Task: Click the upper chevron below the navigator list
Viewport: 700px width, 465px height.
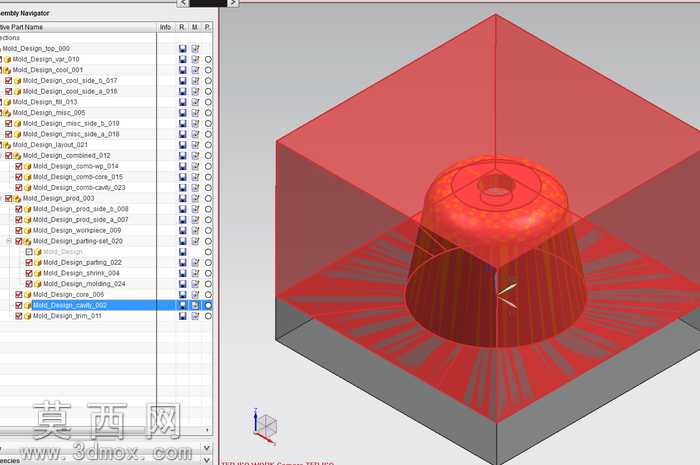Action: (x=207, y=448)
